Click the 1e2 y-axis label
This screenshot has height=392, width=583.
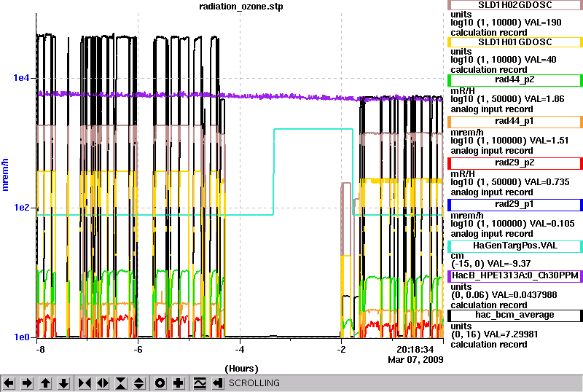tap(21, 208)
